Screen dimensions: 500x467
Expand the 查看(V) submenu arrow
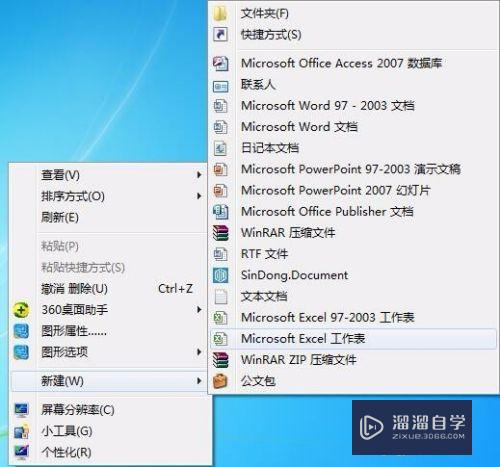(x=199, y=175)
